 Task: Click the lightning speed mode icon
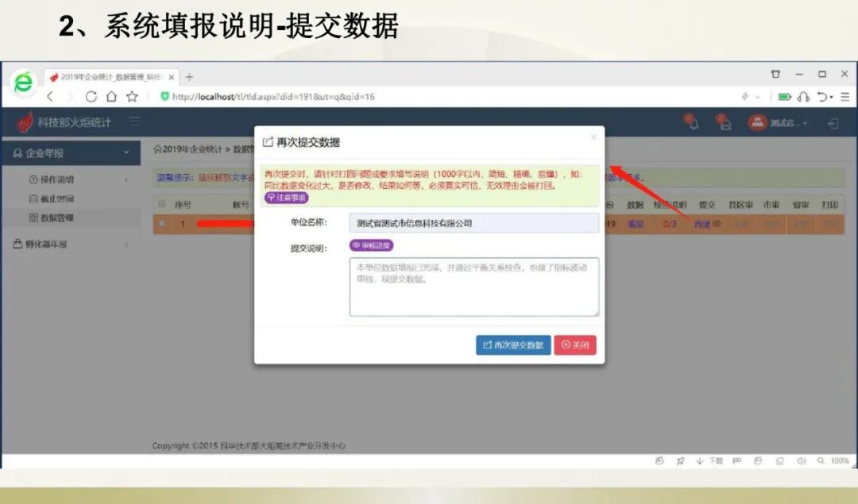(744, 97)
